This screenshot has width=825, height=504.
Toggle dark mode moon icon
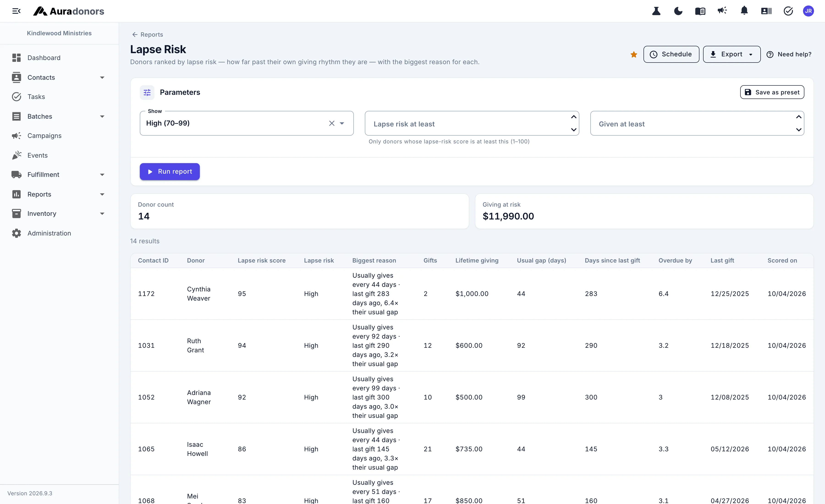(x=678, y=11)
